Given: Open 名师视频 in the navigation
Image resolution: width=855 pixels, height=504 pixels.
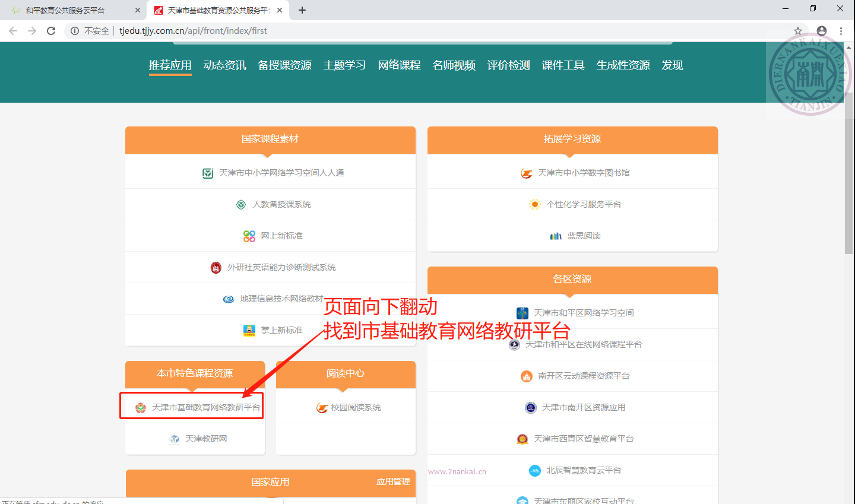Looking at the screenshot, I should [x=454, y=65].
